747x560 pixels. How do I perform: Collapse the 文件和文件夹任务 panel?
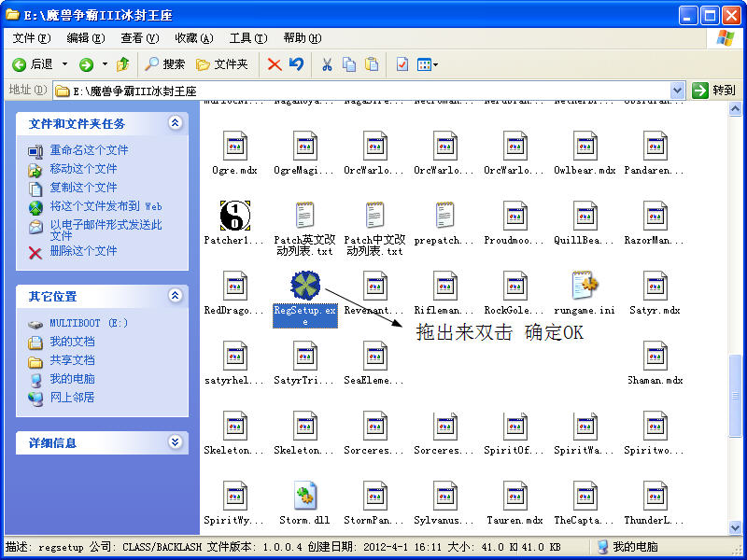click(175, 123)
